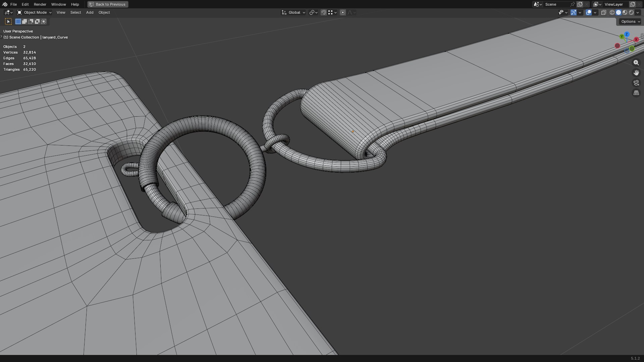Open the Add menu in viewport header

click(90, 12)
